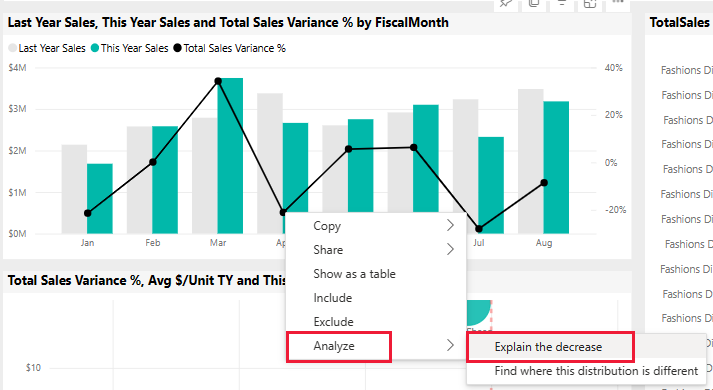Expand the Analyze submenu chevron

(450, 345)
